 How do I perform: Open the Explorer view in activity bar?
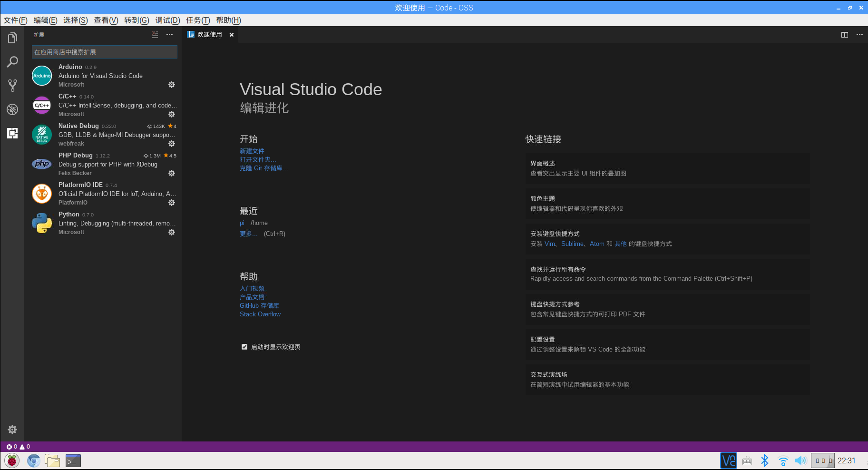(12, 38)
